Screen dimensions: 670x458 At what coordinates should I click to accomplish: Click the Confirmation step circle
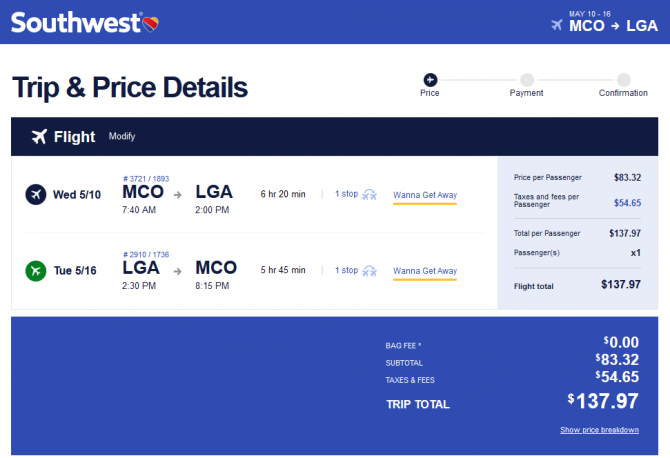623,80
